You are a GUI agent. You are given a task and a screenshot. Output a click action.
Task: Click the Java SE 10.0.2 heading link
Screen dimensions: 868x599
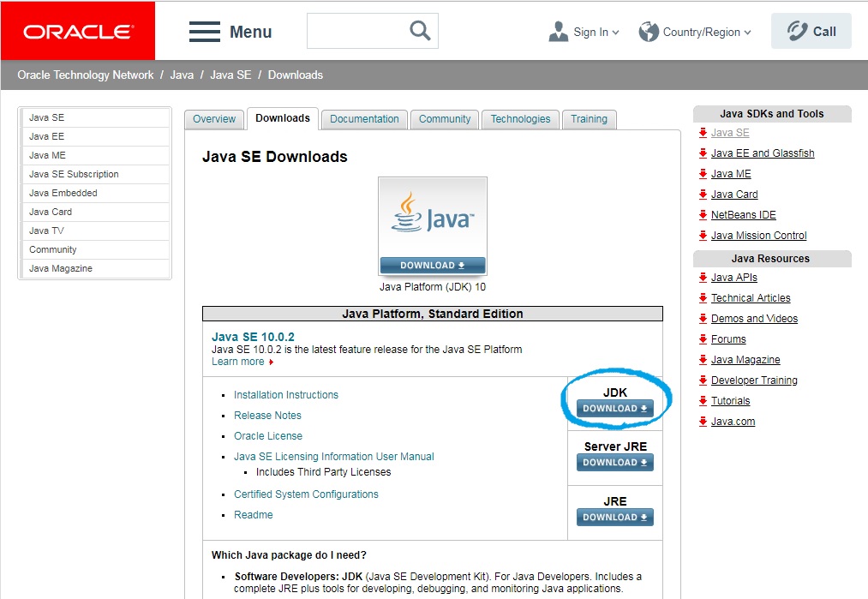[253, 337]
